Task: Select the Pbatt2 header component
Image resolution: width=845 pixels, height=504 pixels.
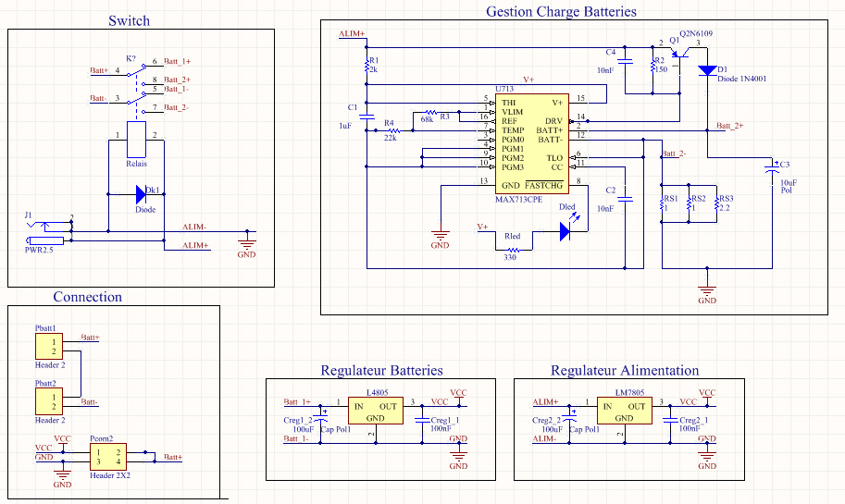Action: tap(49, 401)
